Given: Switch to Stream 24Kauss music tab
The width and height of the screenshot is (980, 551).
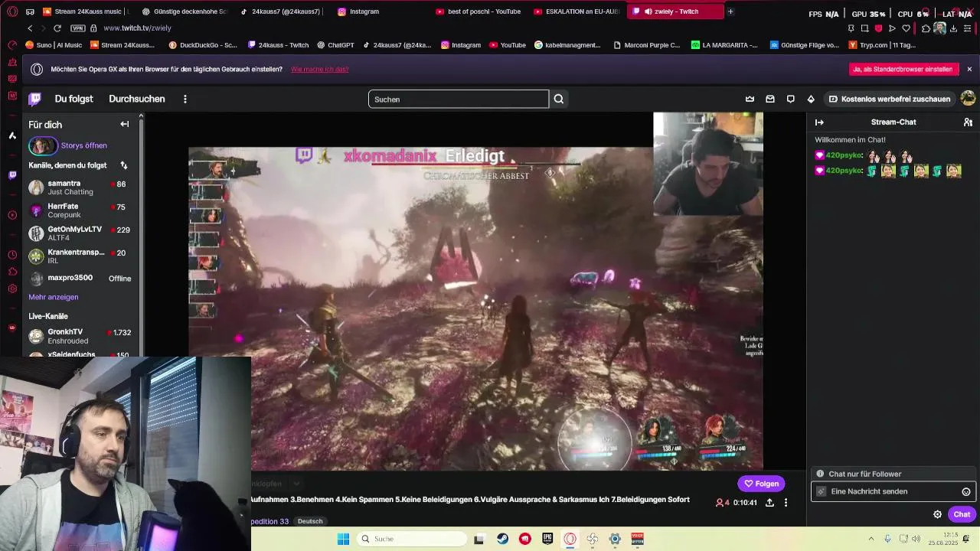Looking at the screenshot, I should 85,11.
